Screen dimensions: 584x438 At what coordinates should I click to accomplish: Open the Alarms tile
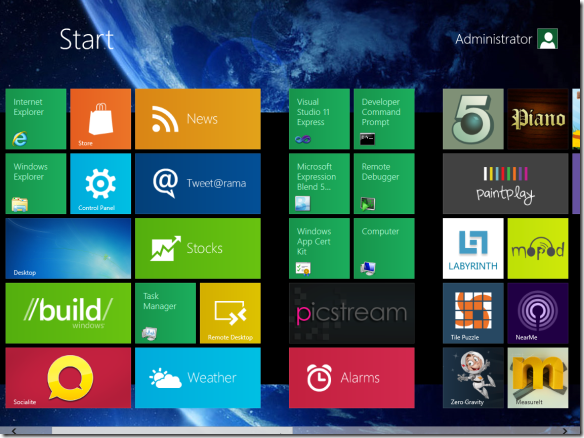pos(352,378)
